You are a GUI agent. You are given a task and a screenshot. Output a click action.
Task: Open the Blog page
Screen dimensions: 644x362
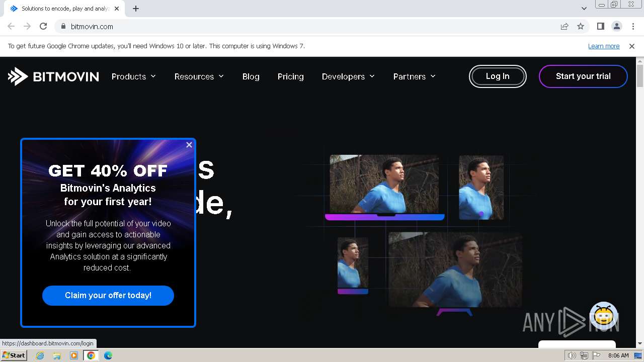pos(251,76)
